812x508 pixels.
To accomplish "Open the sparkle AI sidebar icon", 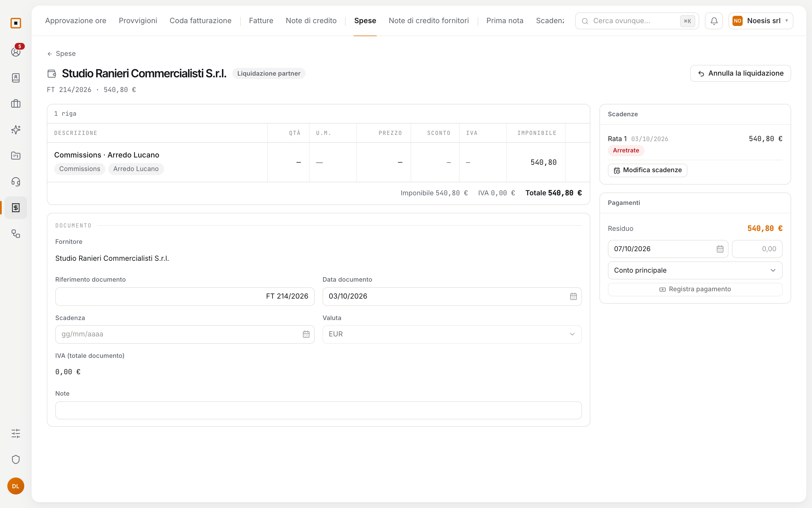I will point(16,130).
